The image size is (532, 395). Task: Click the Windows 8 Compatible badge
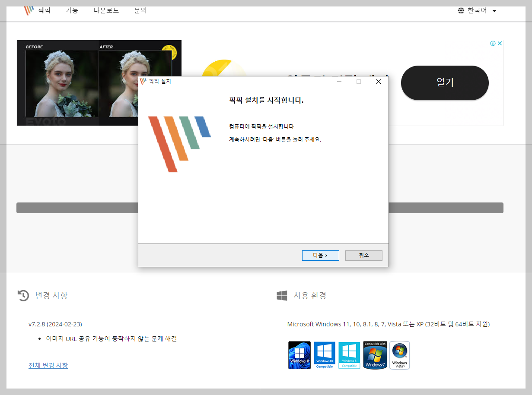[349, 355]
